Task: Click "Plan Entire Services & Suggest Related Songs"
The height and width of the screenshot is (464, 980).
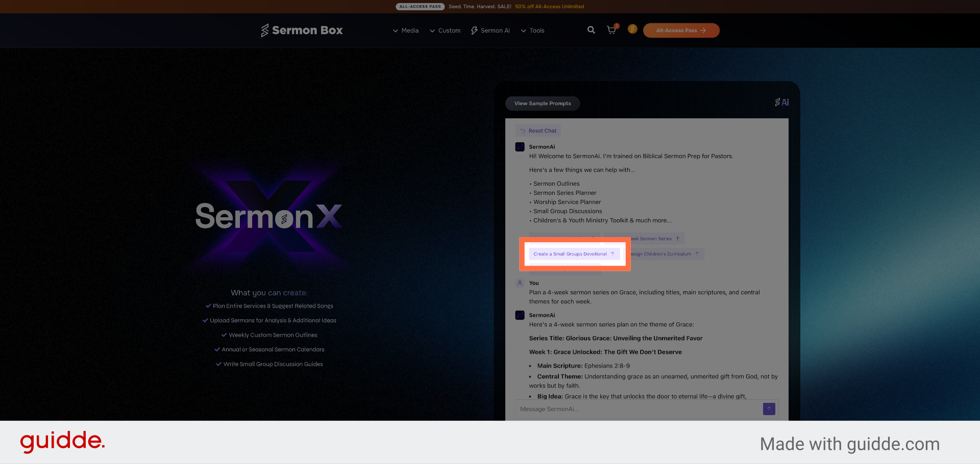Action: click(273, 306)
